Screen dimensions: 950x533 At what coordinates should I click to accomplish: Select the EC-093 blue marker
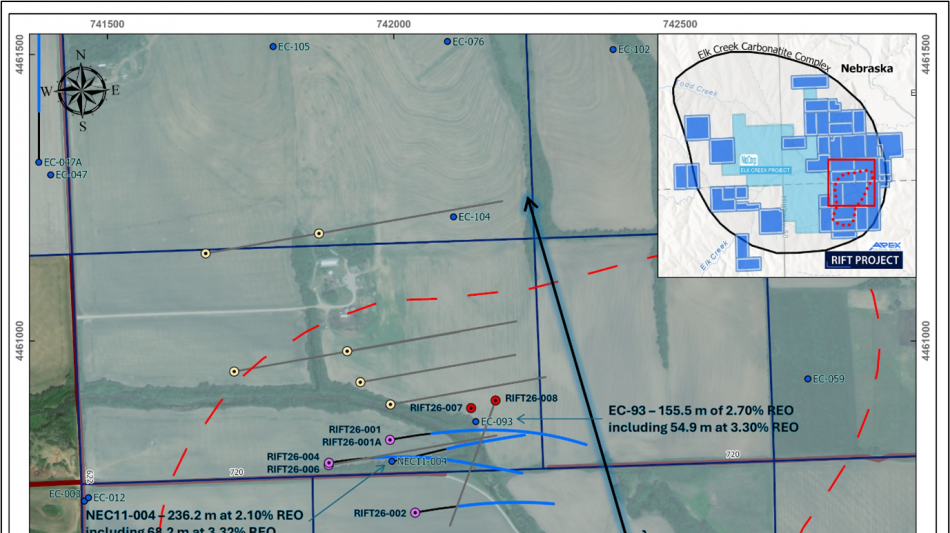click(477, 422)
